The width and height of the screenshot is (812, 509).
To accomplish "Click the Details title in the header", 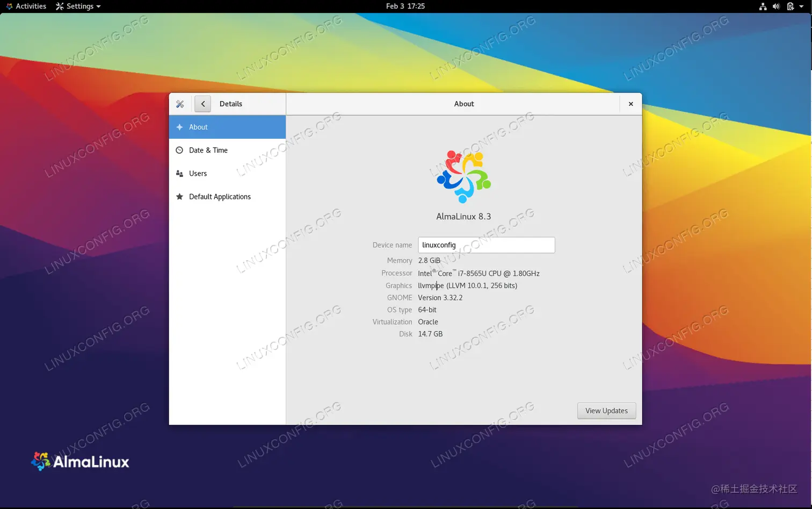I will tap(231, 104).
